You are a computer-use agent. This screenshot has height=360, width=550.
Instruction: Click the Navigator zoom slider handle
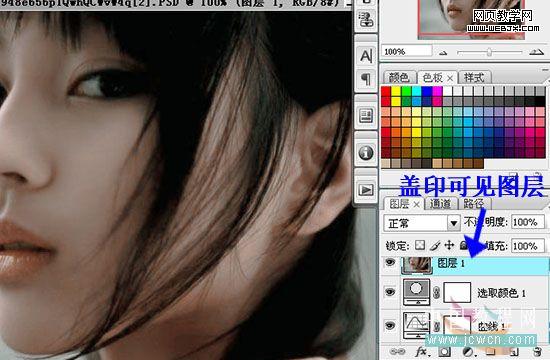point(489,52)
